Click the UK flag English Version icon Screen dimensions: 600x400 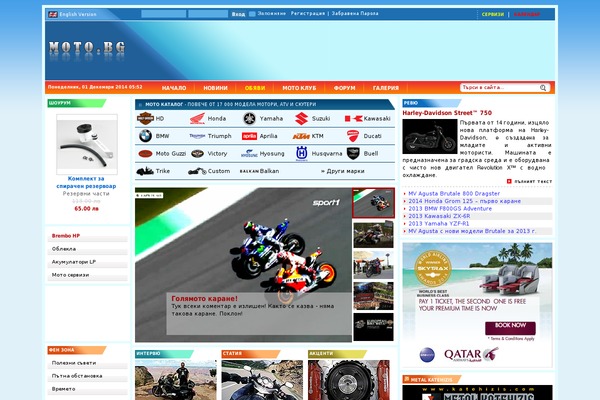(x=53, y=15)
